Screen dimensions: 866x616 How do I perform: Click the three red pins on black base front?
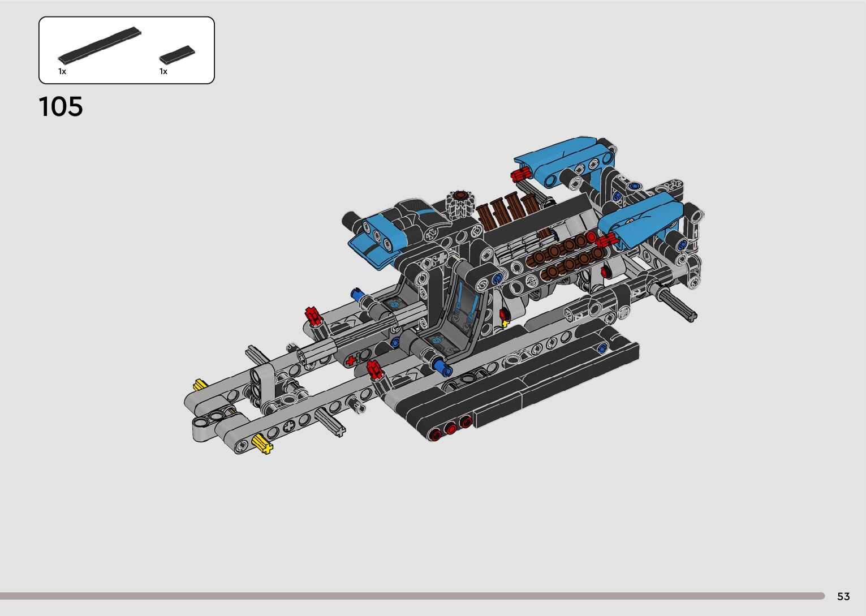tap(450, 428)
